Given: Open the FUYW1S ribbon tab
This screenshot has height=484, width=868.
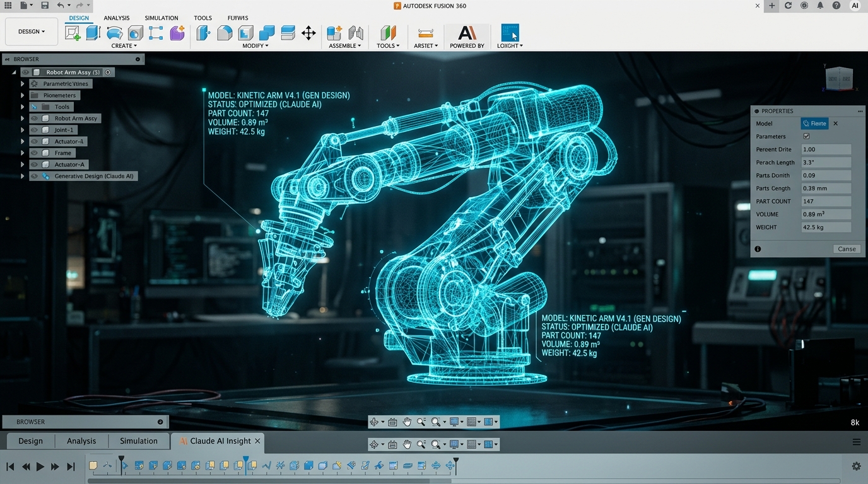Looking at the screenshot, I should [x=238, y=18].
